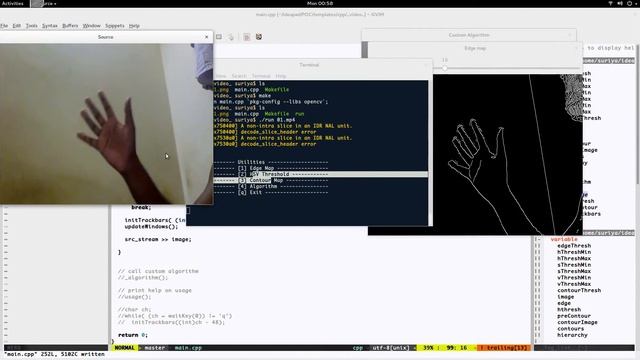Open the Help menu in GVim

[134, 26]
